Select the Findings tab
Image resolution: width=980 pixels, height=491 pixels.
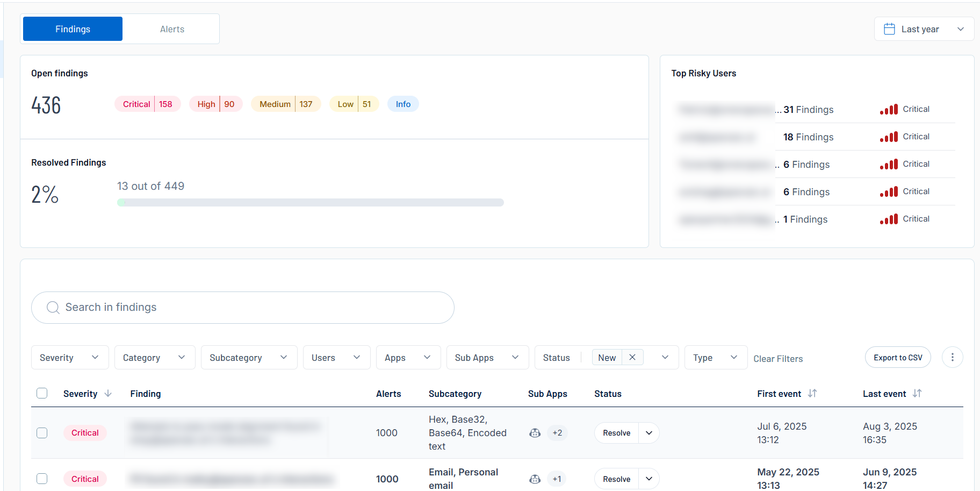(73, 29)
